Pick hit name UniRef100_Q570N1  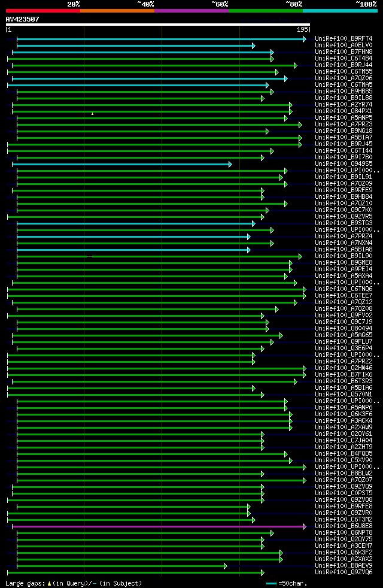pos(344,395)
